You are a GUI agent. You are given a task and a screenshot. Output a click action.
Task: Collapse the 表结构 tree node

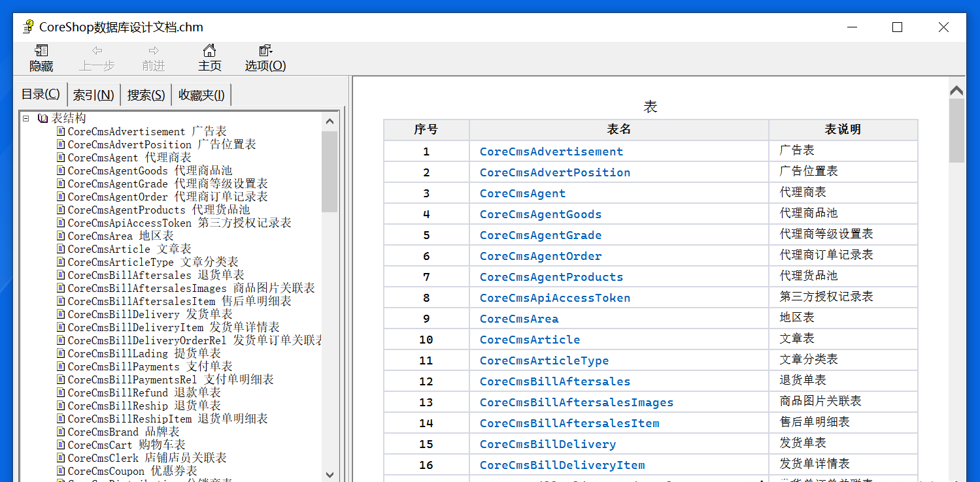pos(25,118)
